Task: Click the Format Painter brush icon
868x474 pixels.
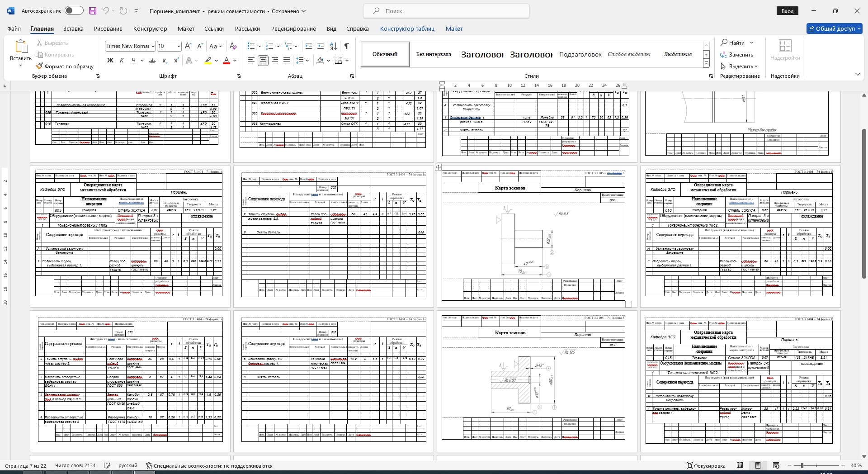Action: click(40, 66)
